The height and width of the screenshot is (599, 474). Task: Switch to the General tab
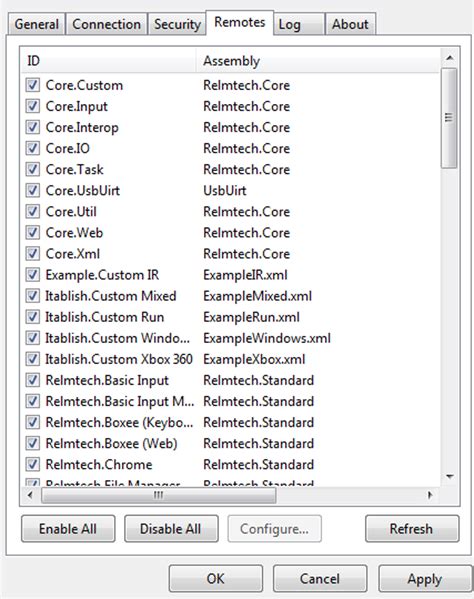coord(37,24)
